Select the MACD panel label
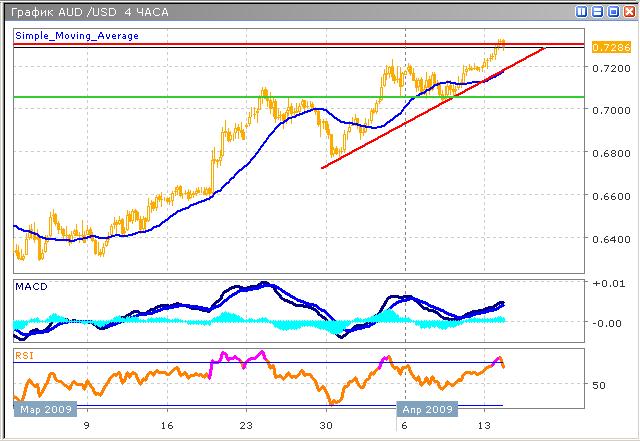This screenshot has height=441, width=640. point(31,287)
